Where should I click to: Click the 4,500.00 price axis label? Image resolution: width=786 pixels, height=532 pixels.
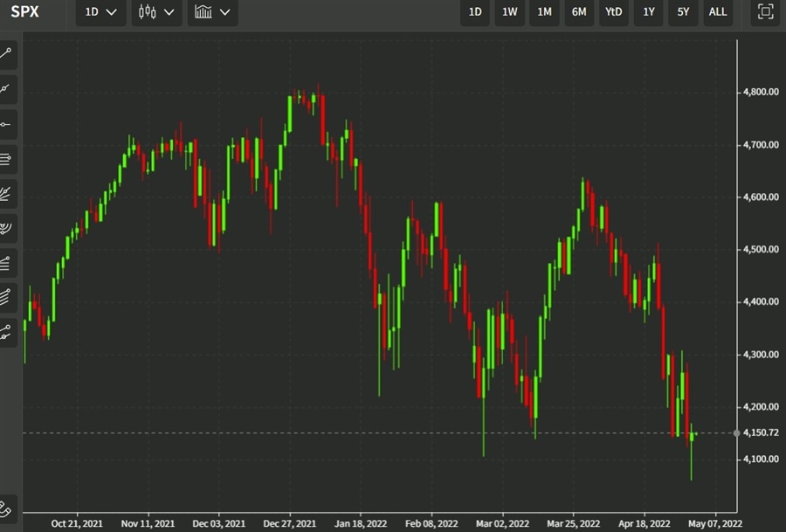[761, 249]
